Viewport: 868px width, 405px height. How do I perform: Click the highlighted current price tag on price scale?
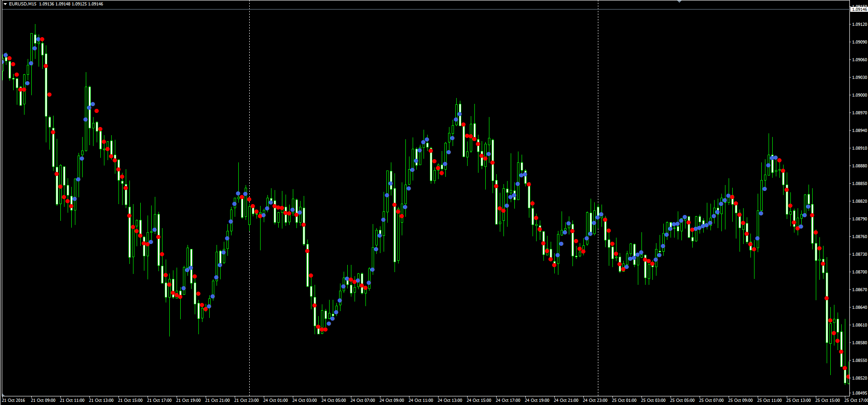pos(859,10)
